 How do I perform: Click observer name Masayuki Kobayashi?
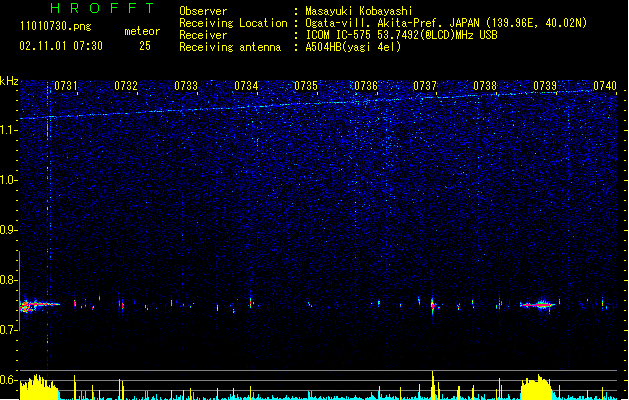coord(359,11)
